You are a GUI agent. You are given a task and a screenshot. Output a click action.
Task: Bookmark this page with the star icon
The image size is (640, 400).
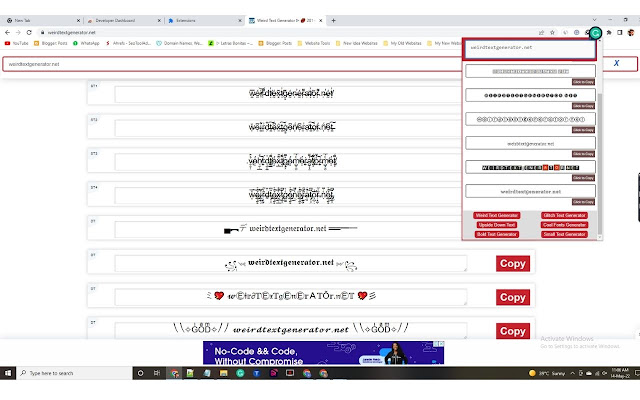(x=552, y=32)
